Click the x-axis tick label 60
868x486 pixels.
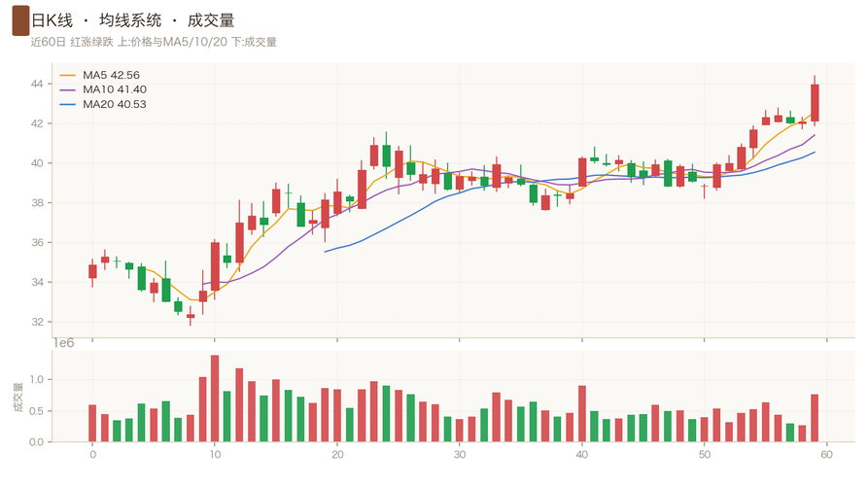[x=827, y=455]
